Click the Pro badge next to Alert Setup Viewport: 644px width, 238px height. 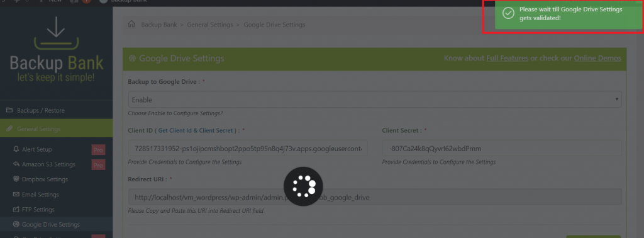point(98,150)
